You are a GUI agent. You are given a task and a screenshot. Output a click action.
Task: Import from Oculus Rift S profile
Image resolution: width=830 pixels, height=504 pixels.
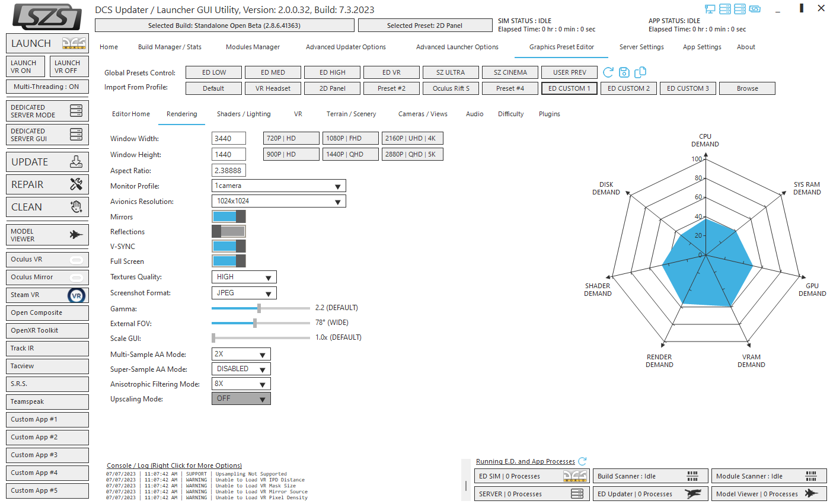tap(451, 88)
